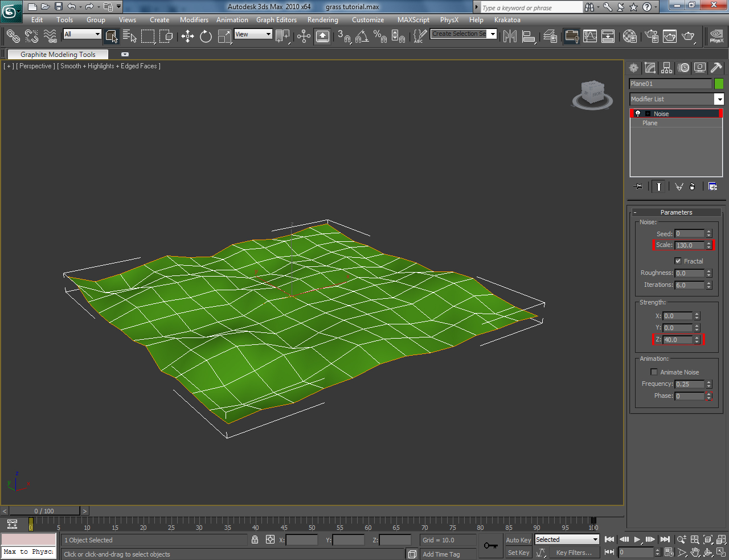Open the Layer Manager icon

coord(550,36)
